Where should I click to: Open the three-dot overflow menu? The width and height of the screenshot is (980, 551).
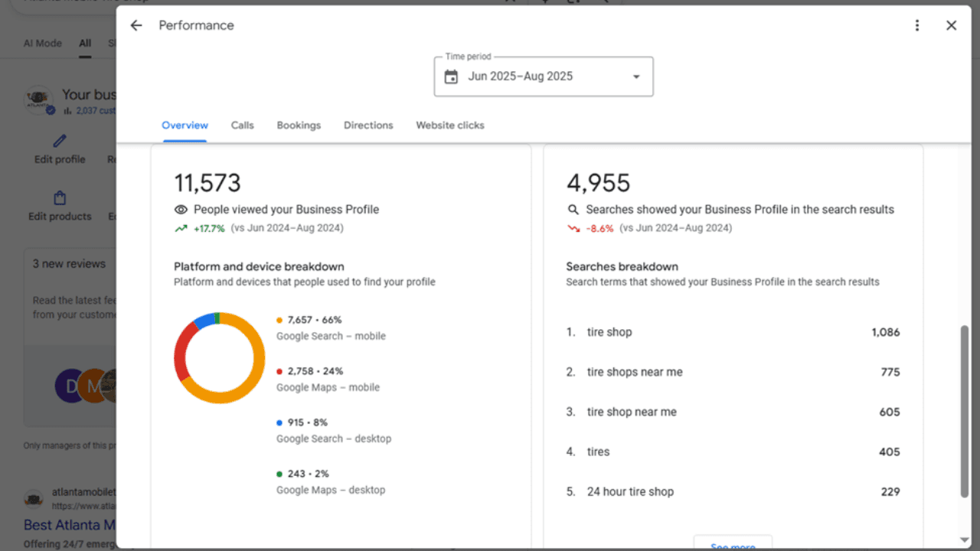coord(916,25)
